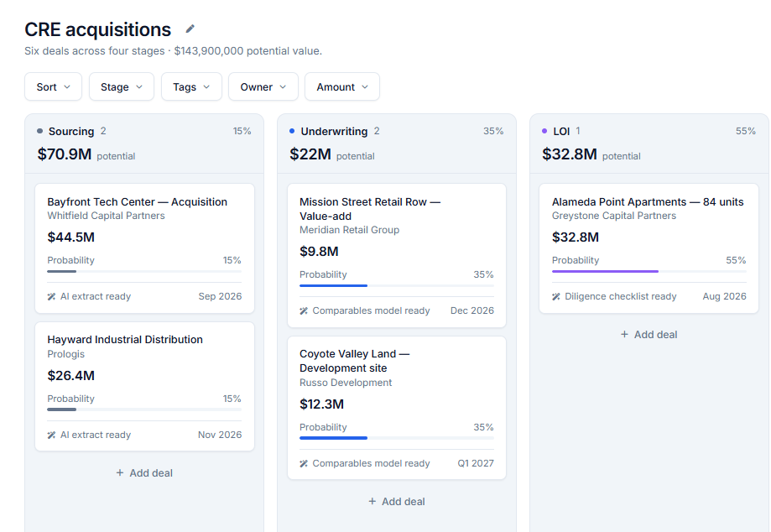Click the Q1 2027 close date
This screenshot has width=771, height=532.
pyautogui.click(x=476, y=464)
